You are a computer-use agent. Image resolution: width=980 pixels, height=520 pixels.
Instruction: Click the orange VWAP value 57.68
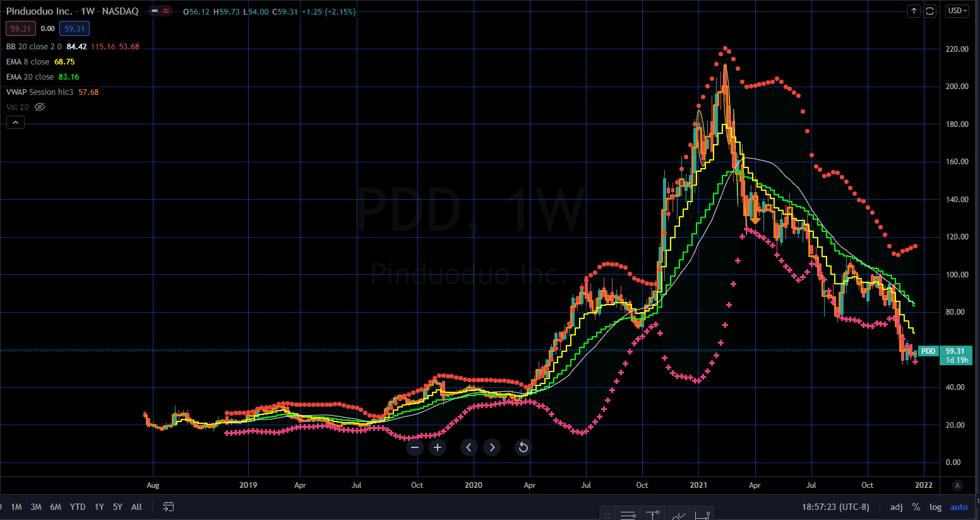pos(88,92)
